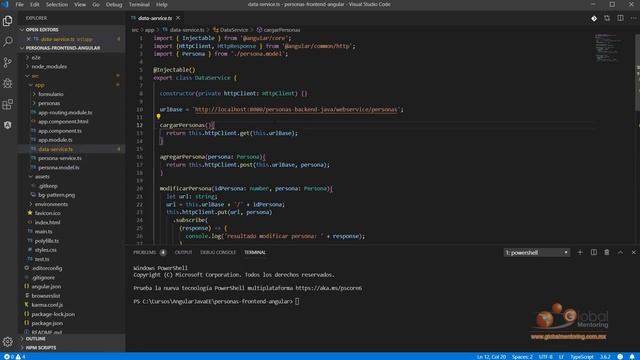Image resolution: width=640 pixels, height=360 pixels.
Task: Collapse the src folder
Action: coord(35,76)
